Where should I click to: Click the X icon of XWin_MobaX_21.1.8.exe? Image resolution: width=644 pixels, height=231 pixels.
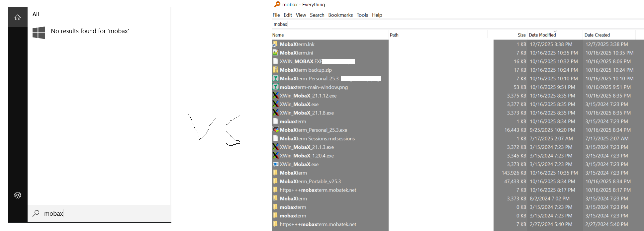(275, 113)
